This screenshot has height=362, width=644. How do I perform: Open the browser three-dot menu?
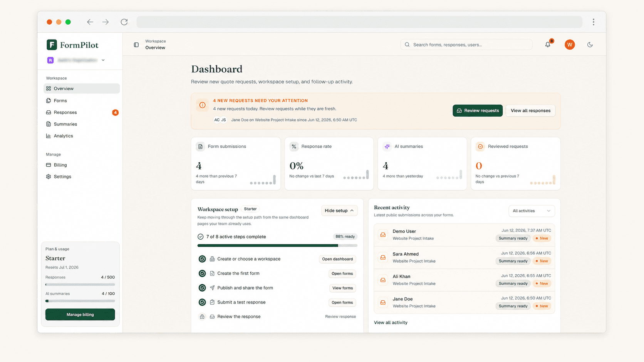pyautogui.click(x=594, y=22)
